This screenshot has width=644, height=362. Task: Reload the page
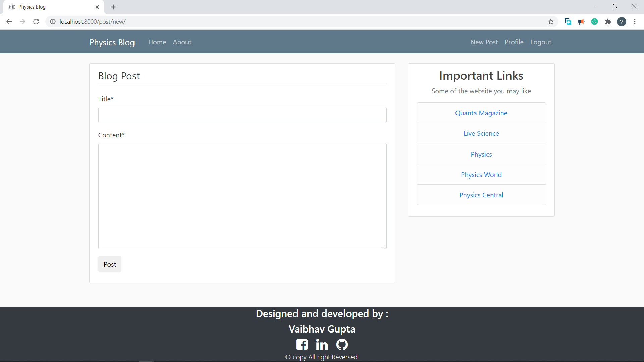(x=36, y=22)
